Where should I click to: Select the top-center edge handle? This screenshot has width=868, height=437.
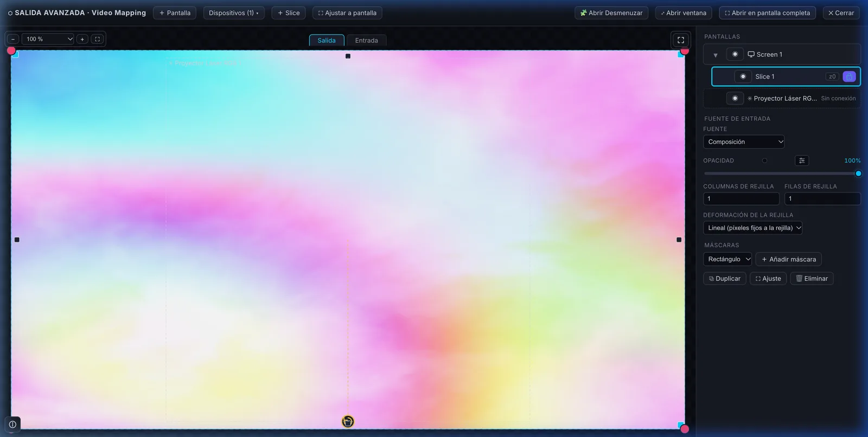pos(348,56)
